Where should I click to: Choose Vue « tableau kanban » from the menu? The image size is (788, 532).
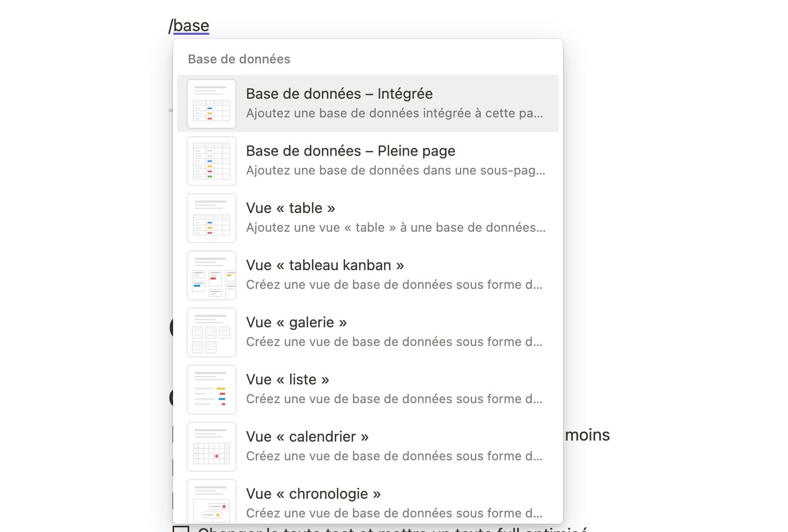pyautogui.click(x=367, y=275)
